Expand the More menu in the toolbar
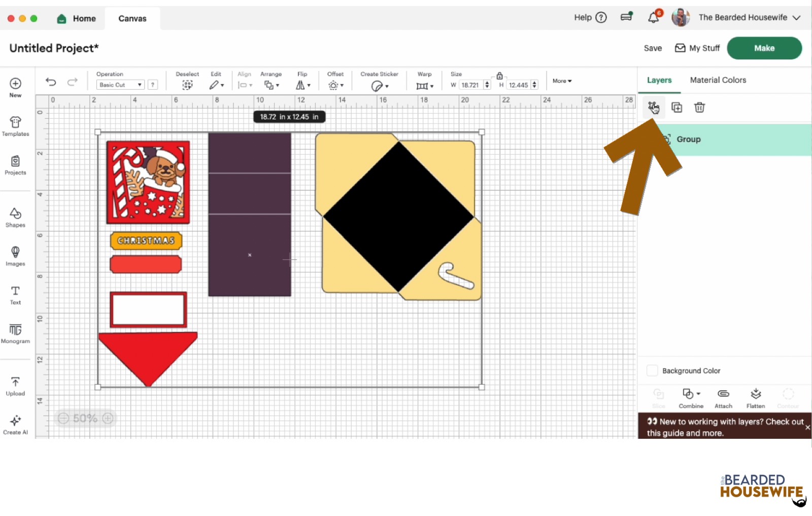This screenshot has height=516, width=812. pyautogui.click(x=561, y=81)
